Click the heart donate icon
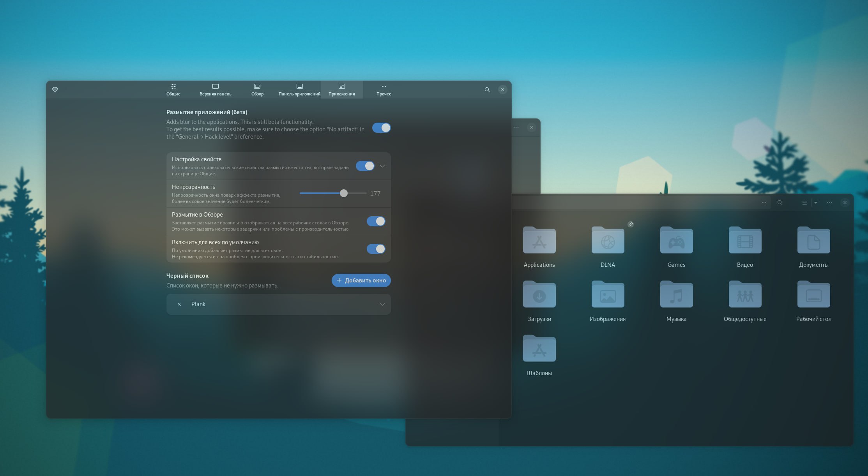This screenshot has height=476, width=868. coord(55,90)
